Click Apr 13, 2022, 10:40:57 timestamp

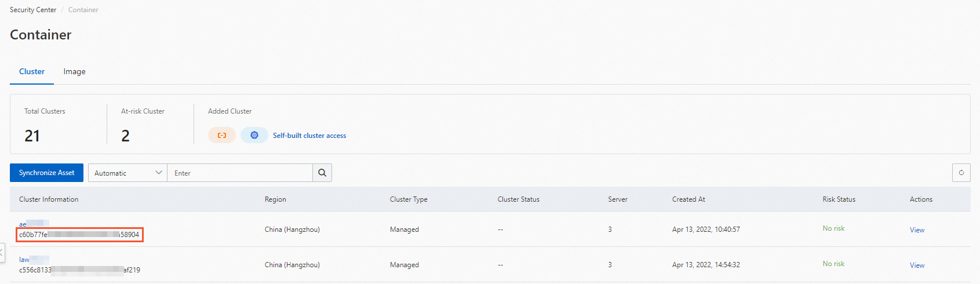click(706, 230)
